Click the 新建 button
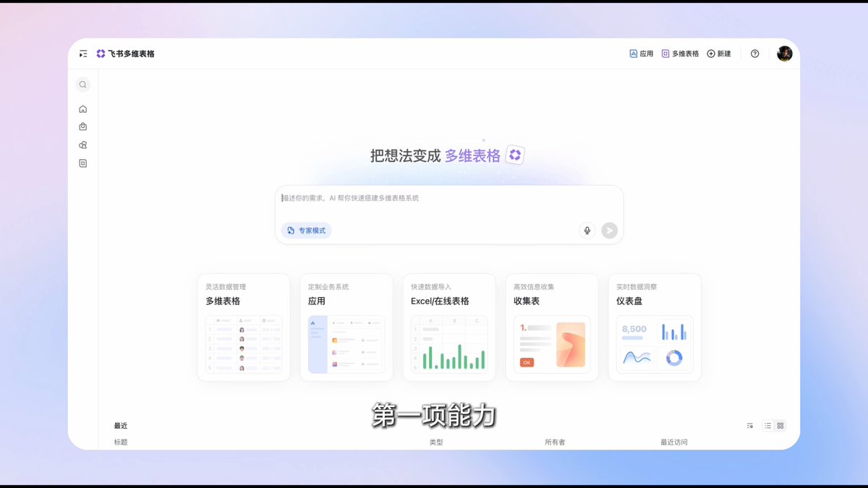Viewport: 868px width, 488px height. [719, 53]
